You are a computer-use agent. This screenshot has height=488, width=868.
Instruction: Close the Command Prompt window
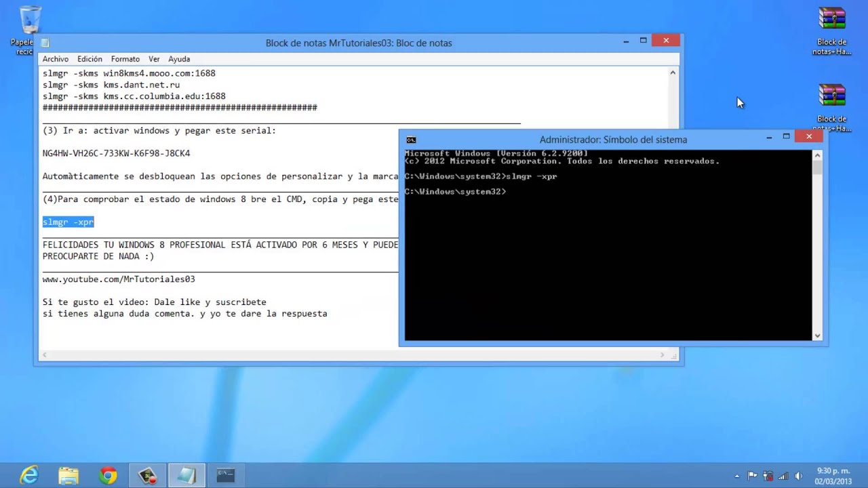pos(809,137)
